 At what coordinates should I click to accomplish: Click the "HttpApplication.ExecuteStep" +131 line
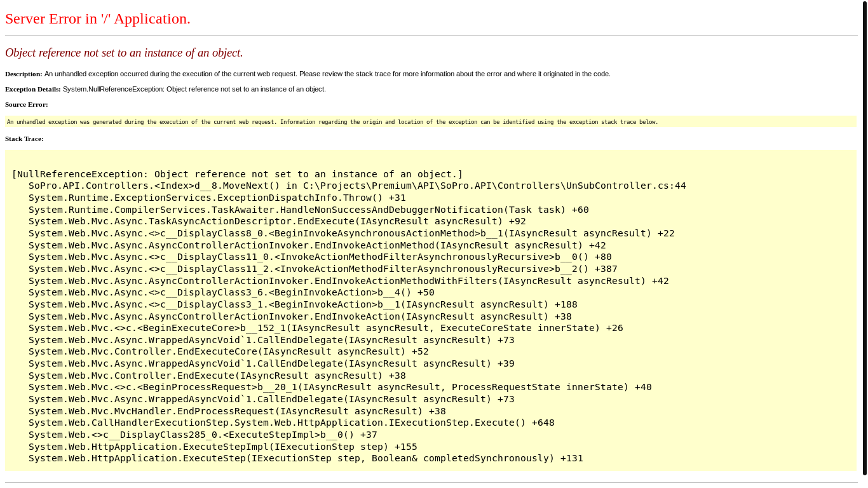306,458
